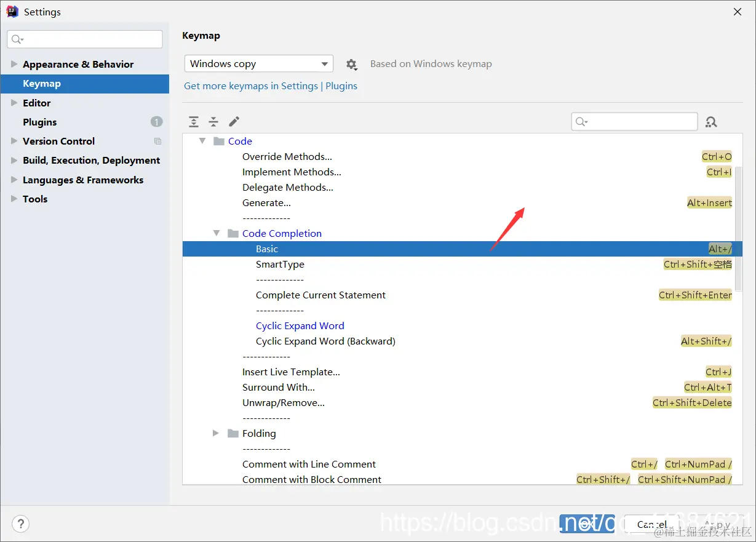Click the Apply button
The image size is (756, 542).
point(717,524)
